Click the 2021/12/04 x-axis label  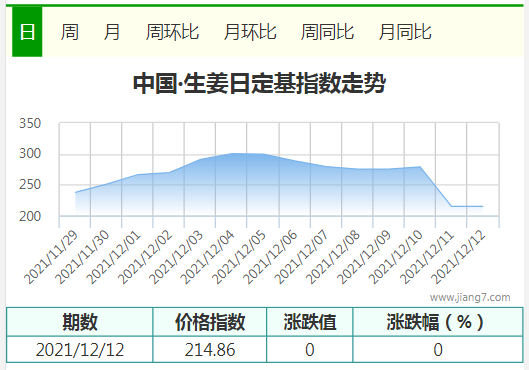point(207,257)
